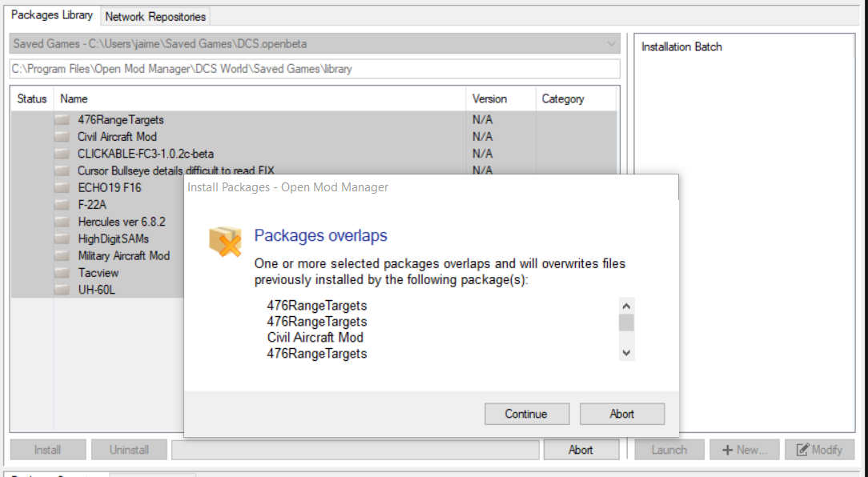868x477 pixels.
Task: Click the overlap list scrollbar thumb
Action: tap(626, 323)
